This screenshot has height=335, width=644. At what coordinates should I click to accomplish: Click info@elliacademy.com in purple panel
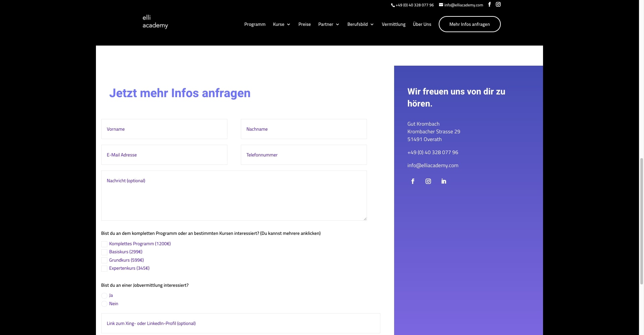coord(433,165)
